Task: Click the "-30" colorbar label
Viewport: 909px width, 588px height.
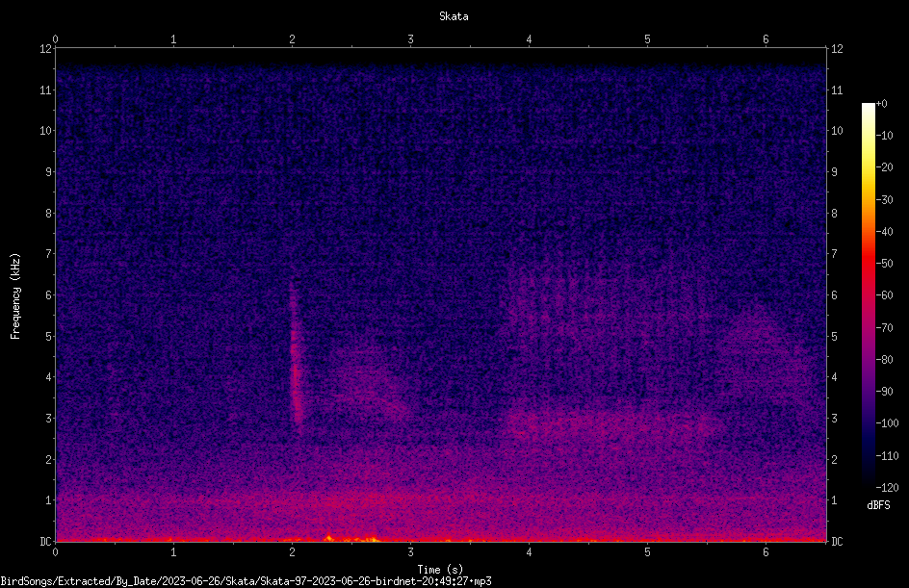Action: [884, 200]
